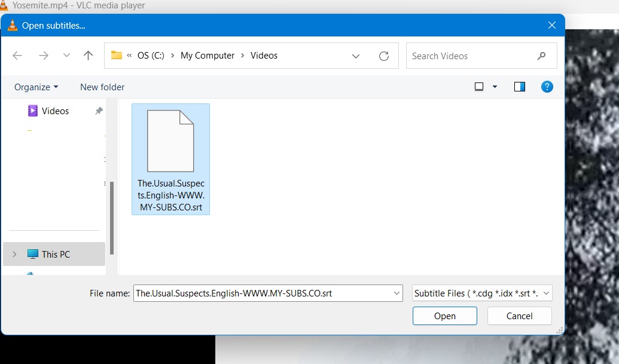Open the Organize menu
Viewport: 619px width, 364px height.
[35, 87]
